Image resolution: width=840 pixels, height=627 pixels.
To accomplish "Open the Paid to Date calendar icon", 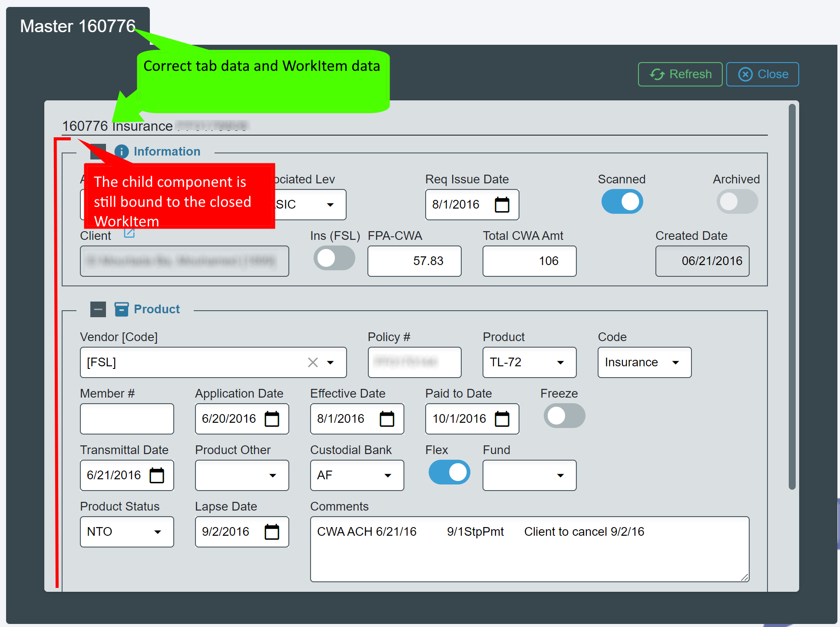I will click(x=502, y=419).
